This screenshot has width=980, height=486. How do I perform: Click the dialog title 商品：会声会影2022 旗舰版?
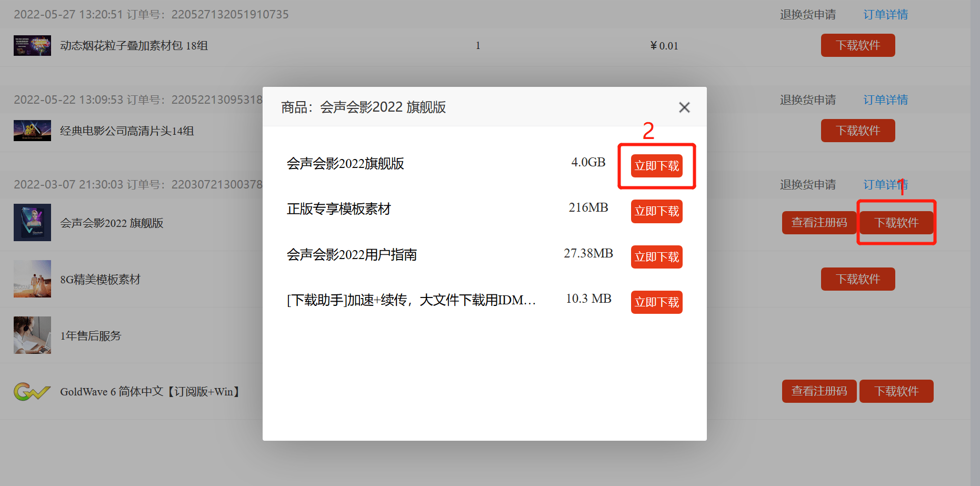[363, 107]
